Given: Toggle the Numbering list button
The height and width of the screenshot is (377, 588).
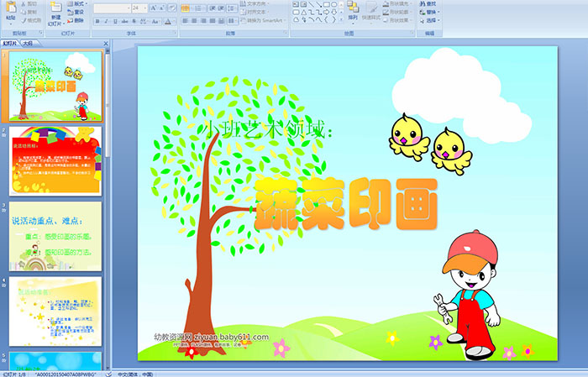Looking at the screenshot, I should click(199, 8).
